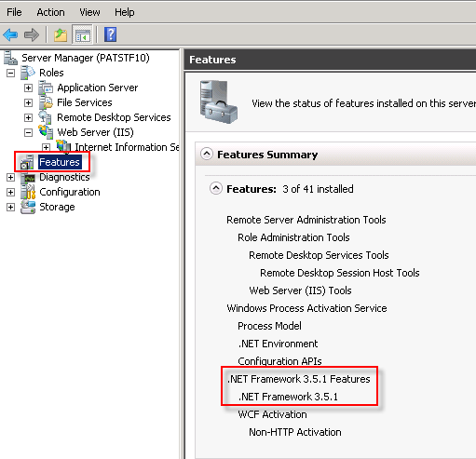This screenshot has width=476, height=459.
Task: Select the Storage node icon
Action: click(28, 207)
